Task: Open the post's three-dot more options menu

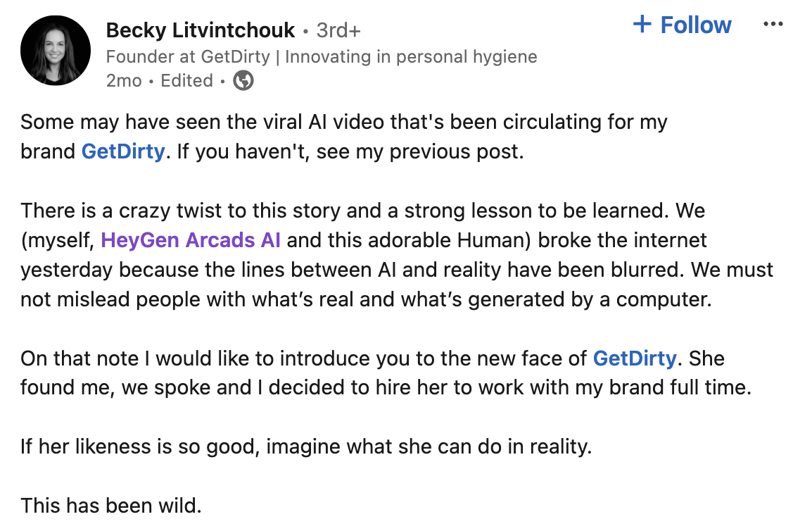Action: (x=773, y=25)
